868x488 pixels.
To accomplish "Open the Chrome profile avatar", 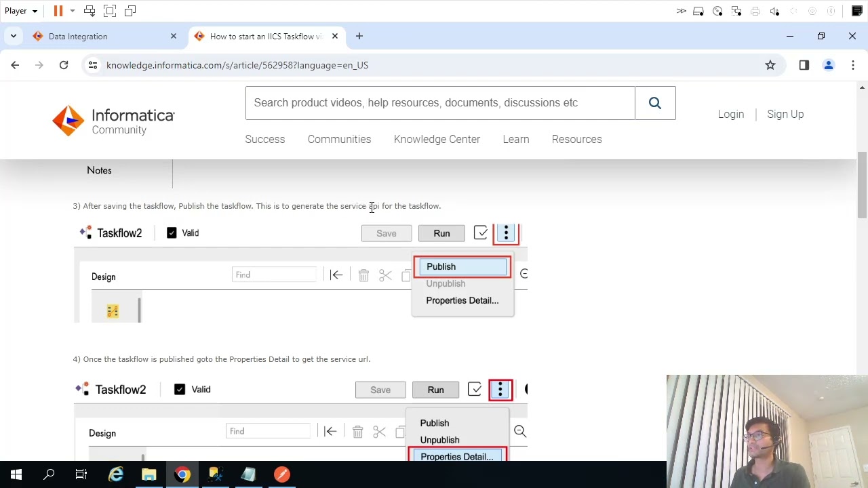I will 829,65.
